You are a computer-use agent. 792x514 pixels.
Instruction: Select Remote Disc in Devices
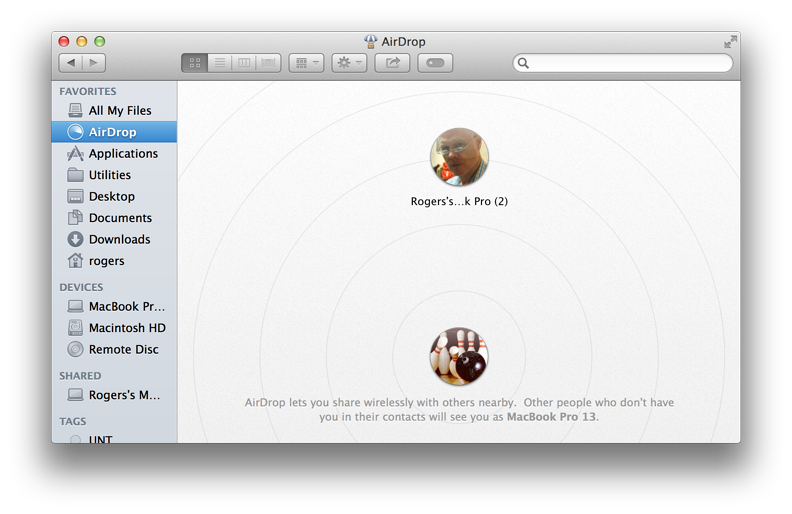(x=114, y=349)
